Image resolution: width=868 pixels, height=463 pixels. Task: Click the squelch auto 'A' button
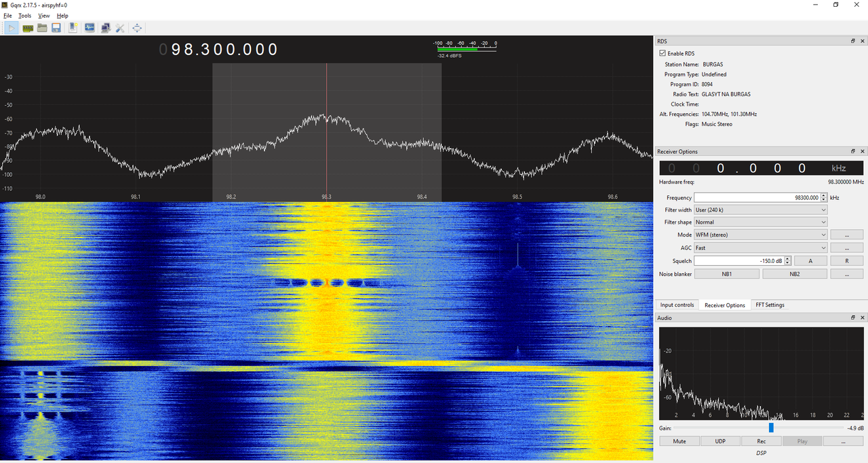(x=810, y=261)
